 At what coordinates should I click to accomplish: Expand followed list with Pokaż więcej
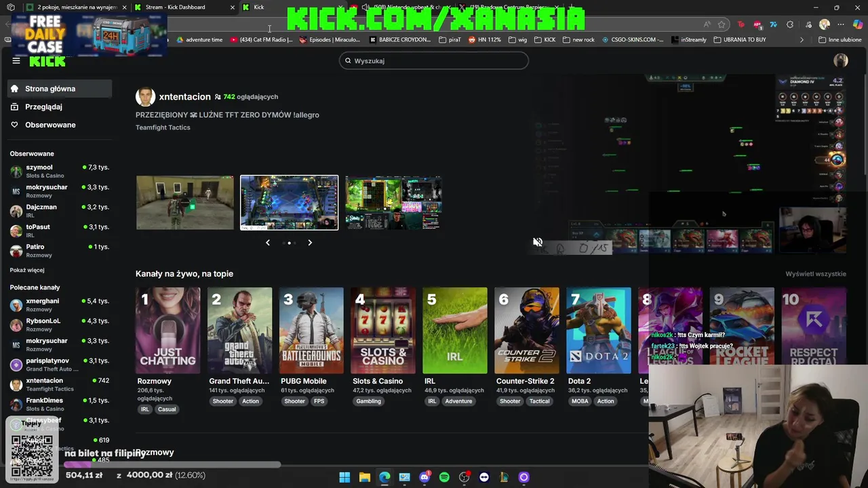pos(27,270)
